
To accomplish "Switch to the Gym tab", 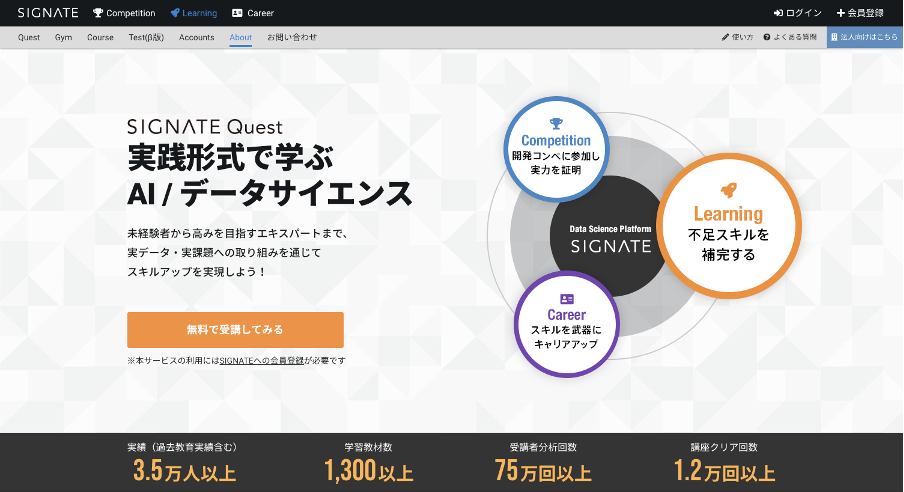I will point(63,37).
